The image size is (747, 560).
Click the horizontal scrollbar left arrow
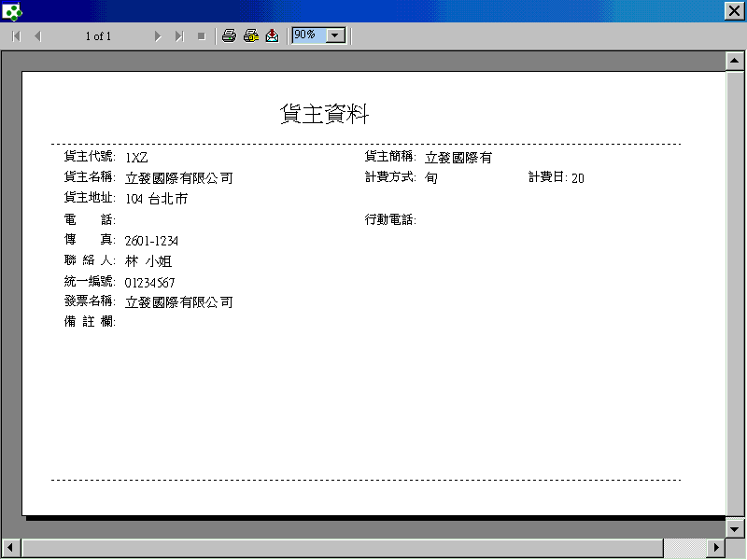[10, 548]
